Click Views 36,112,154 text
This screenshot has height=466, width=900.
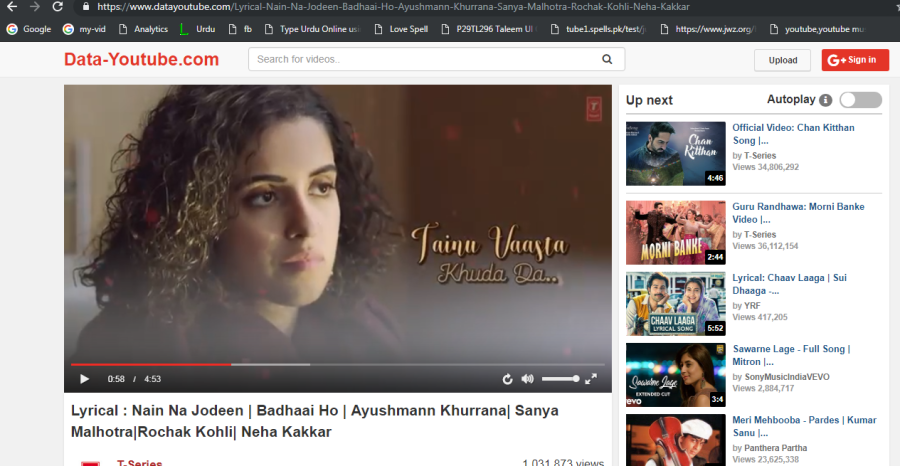765,246
